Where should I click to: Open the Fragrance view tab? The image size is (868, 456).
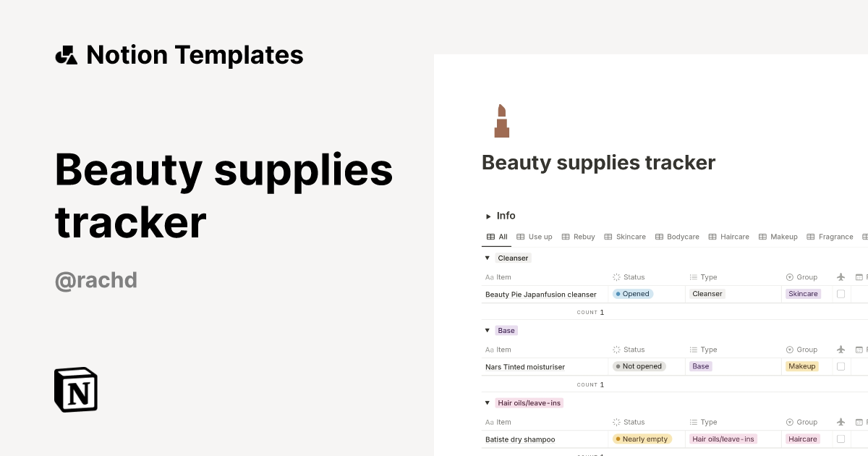click(x=835, y=236)
